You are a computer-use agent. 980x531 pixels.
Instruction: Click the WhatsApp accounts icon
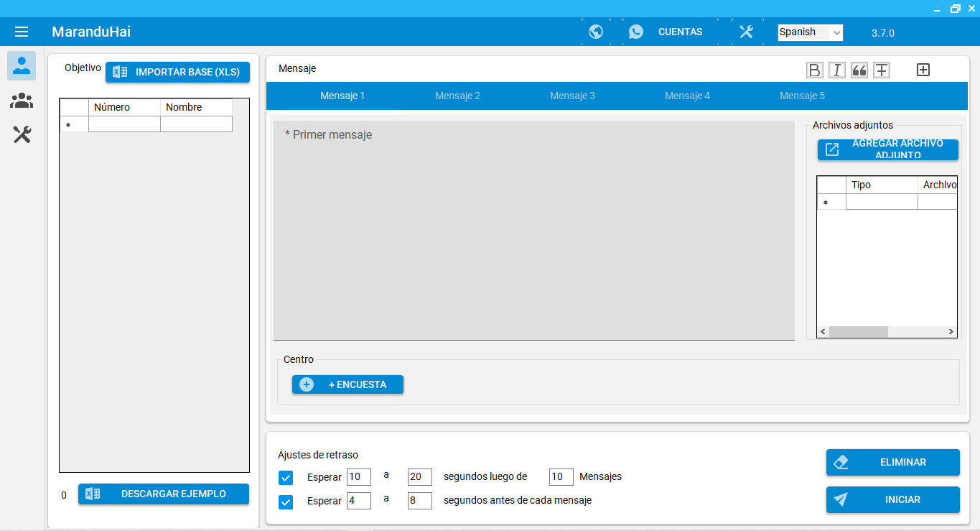(635, 32)
